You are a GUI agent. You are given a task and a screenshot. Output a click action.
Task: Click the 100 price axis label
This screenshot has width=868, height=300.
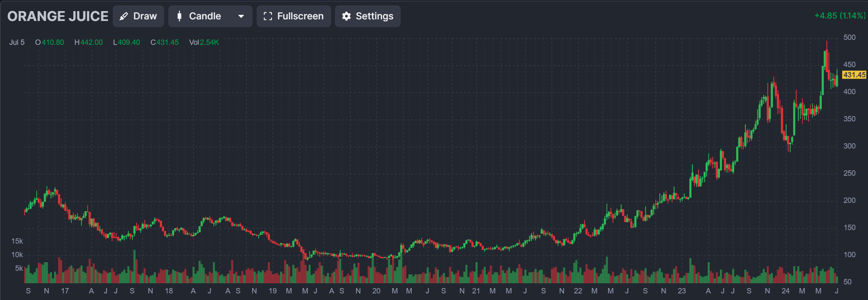click(849, 255)
